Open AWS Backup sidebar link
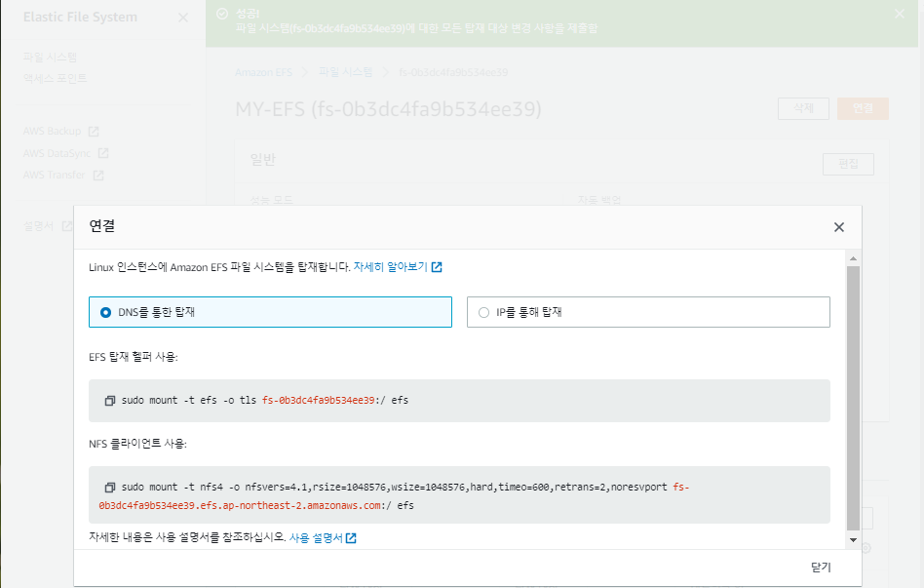 [x=60, y=131]
